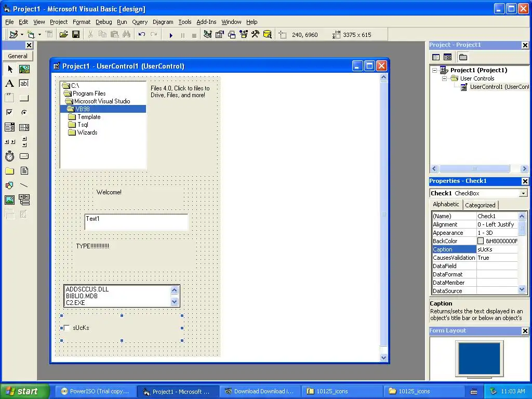Collapse Project1 (Project1) tree node

click(x=435, y=71)
